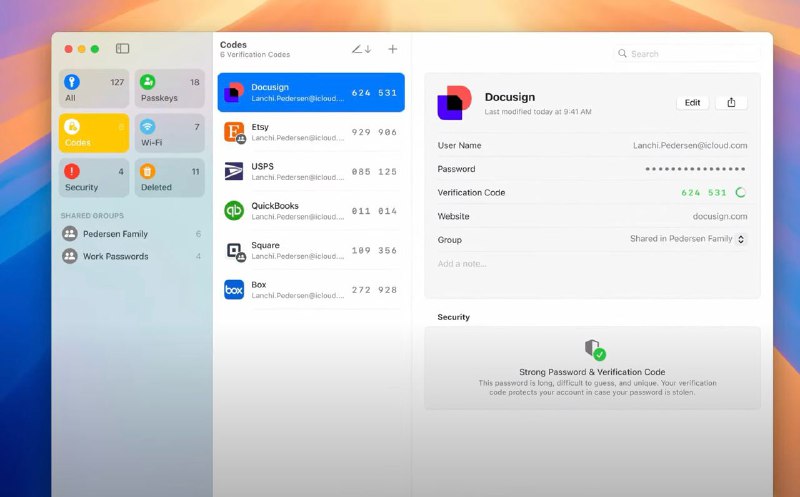
Task: Click the orange Deleted trash icon
Action: (x=147, y=171)
